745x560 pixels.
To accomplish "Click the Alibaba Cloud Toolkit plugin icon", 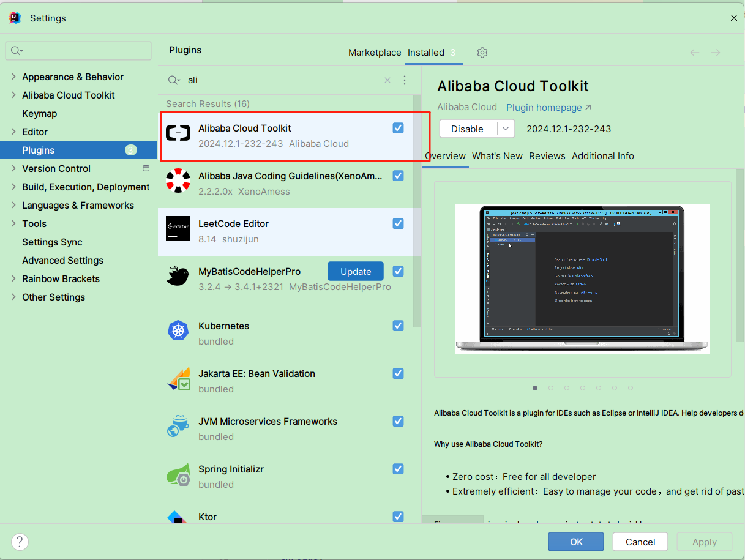I will point(178,132).
